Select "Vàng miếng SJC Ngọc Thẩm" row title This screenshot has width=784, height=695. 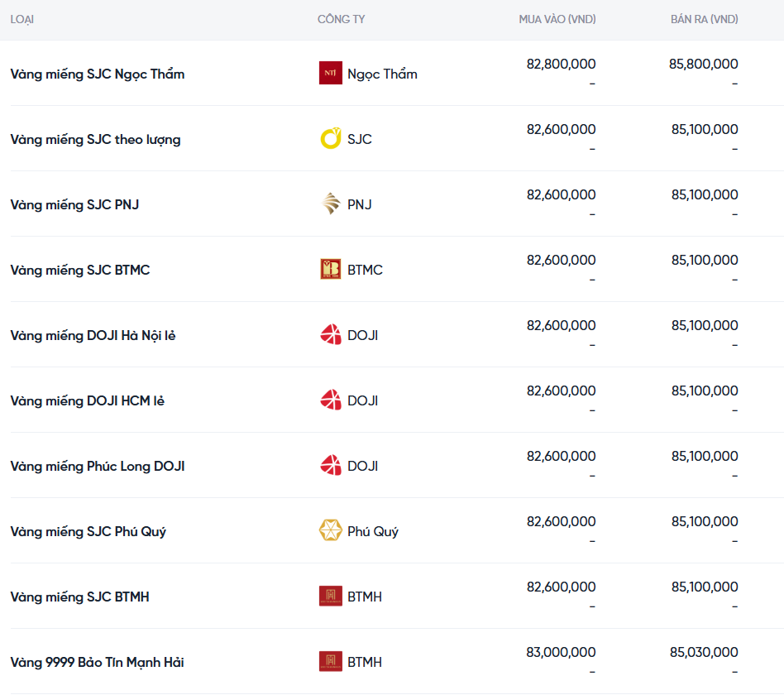(x=98, y=74)
